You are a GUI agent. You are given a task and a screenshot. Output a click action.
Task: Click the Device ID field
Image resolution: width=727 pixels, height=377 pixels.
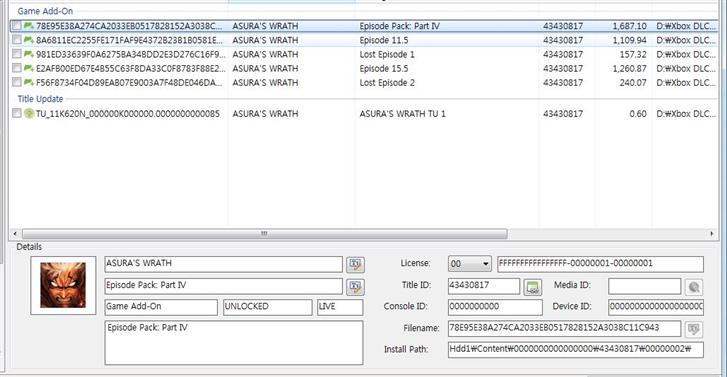point(656,307)
